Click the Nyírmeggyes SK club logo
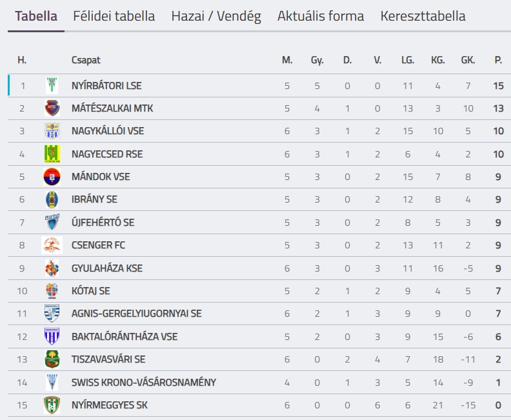 tap(52, 405)
